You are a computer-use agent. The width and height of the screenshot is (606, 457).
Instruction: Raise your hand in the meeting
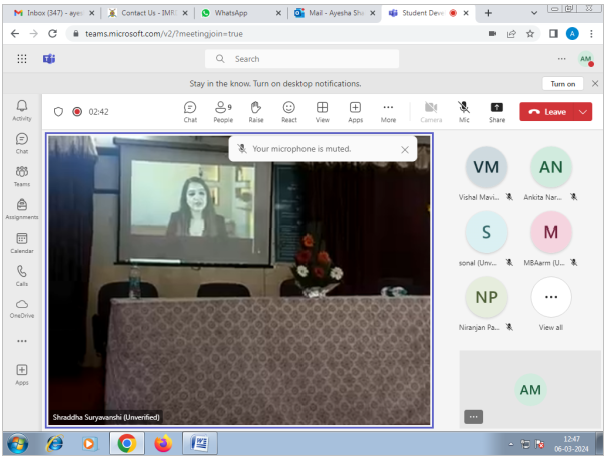(x=256, y=111)
